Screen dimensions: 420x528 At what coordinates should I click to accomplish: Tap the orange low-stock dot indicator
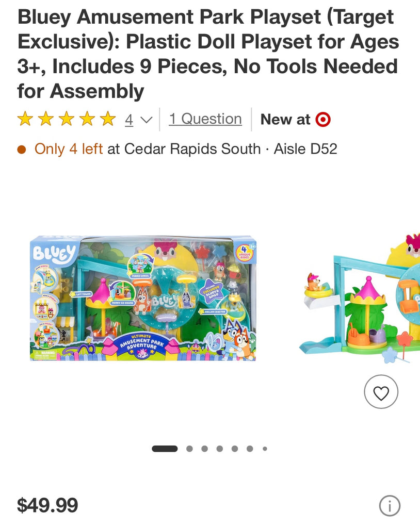tap(22, 149)
